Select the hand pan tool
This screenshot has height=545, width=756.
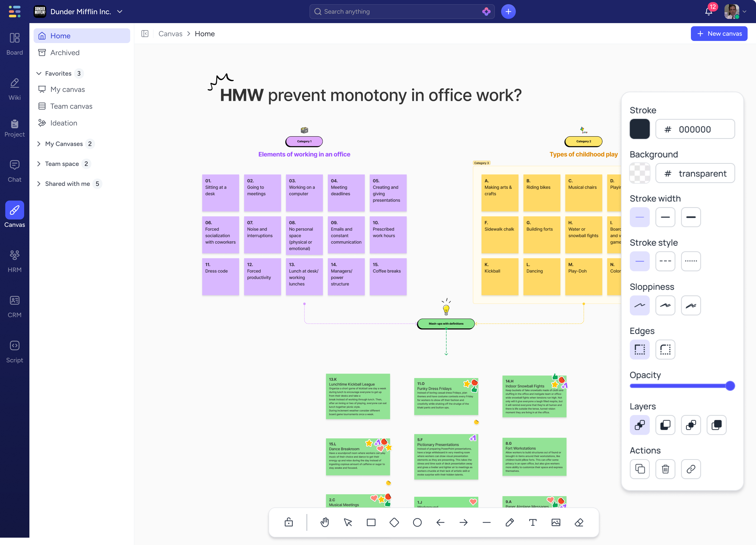[x=325, y=522]
